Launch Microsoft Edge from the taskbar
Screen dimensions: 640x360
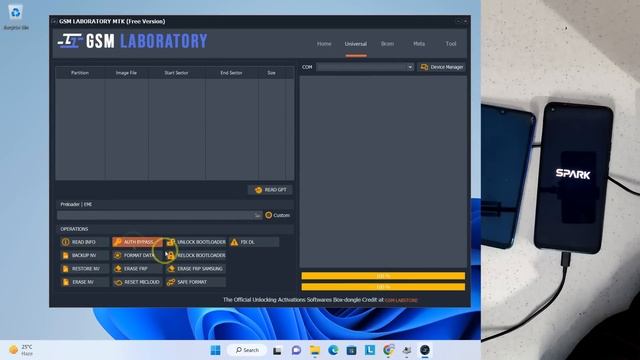point(333,350)
